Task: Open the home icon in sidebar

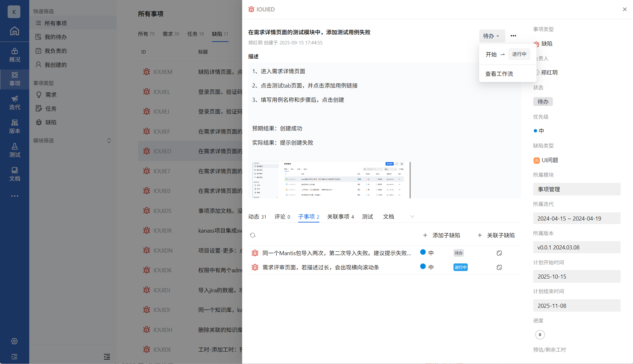Action: point(14,31)
